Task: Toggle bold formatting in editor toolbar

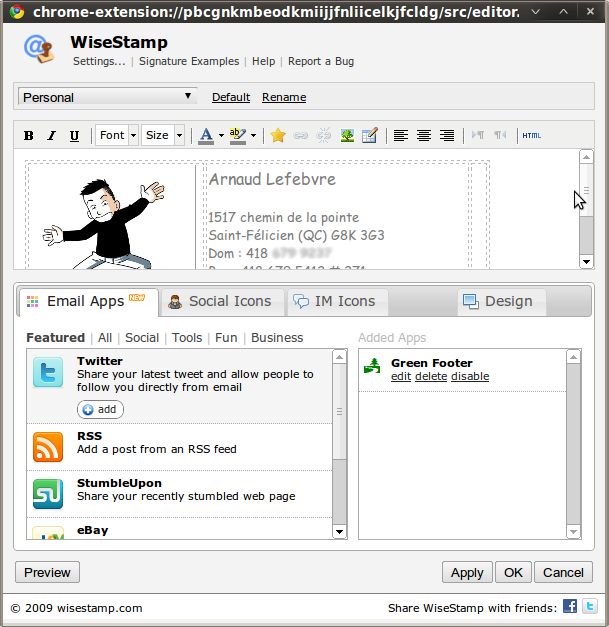Action: point(29,136)
